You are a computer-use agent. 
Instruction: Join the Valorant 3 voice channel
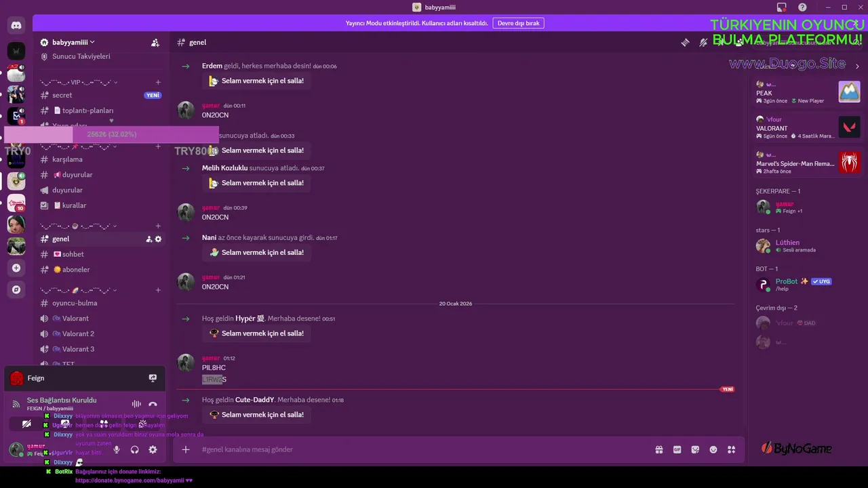click(x=100, y=349)
